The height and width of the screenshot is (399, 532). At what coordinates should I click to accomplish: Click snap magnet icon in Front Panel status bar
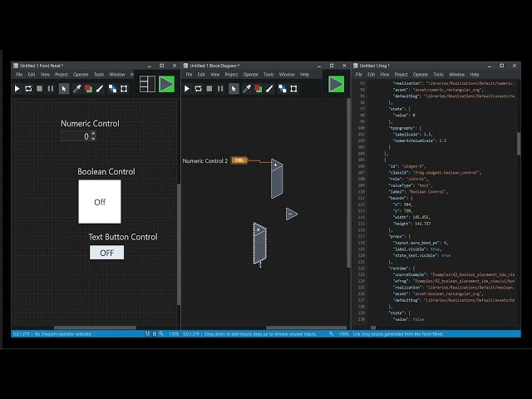click(147, 334)
